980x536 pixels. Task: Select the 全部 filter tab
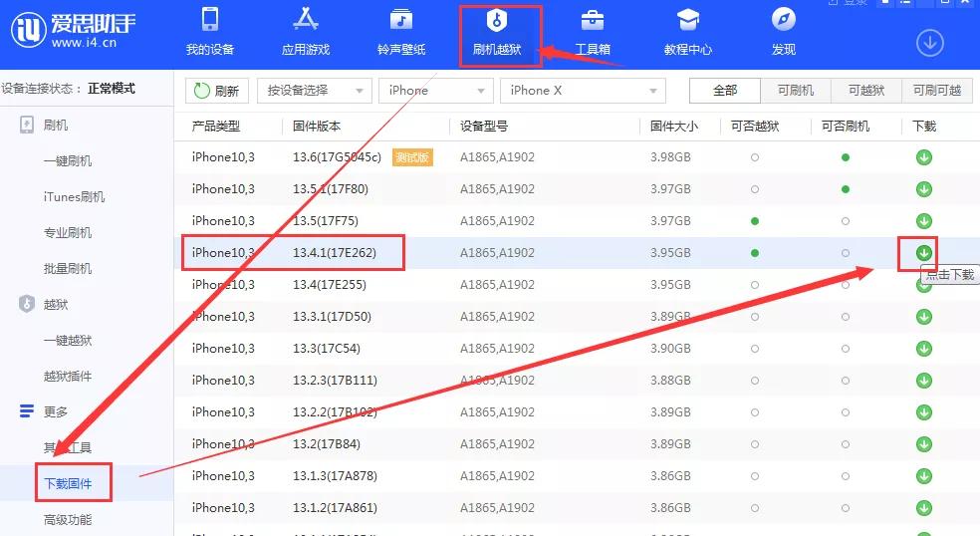pos(725,91)
